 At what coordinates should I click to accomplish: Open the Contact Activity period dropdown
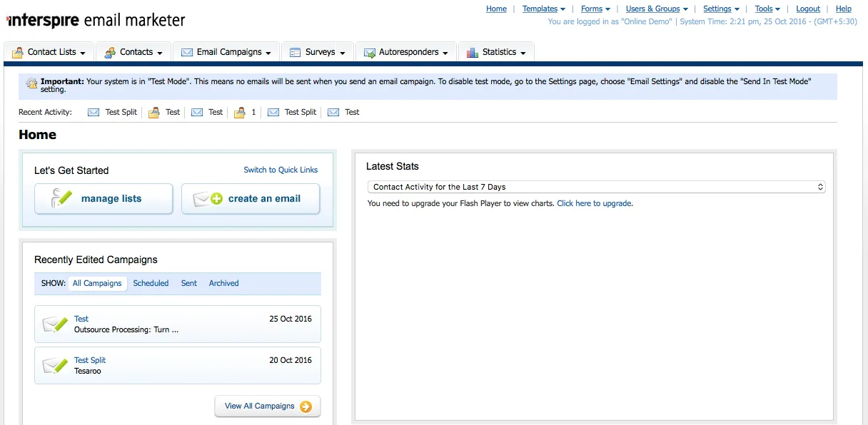point(596,187)
